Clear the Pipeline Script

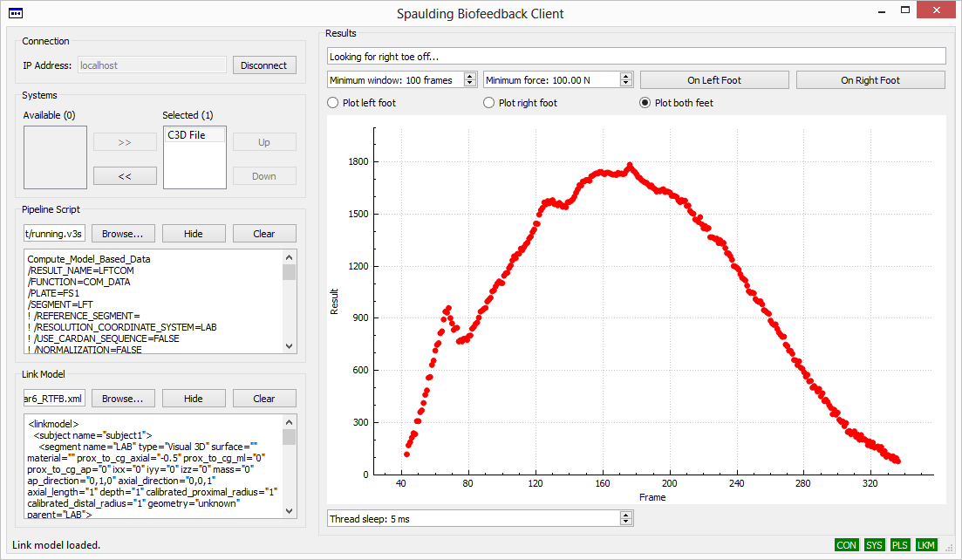pos(263,234)
